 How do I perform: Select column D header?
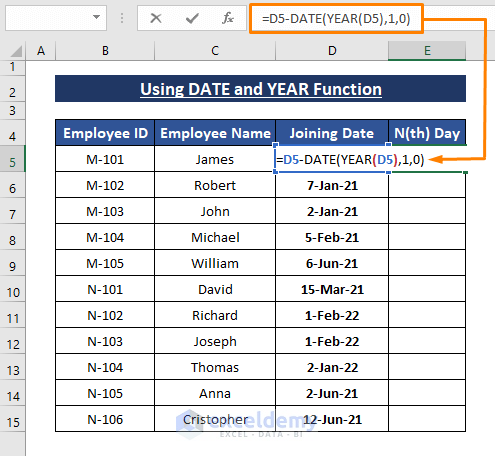tap(332, 51)
